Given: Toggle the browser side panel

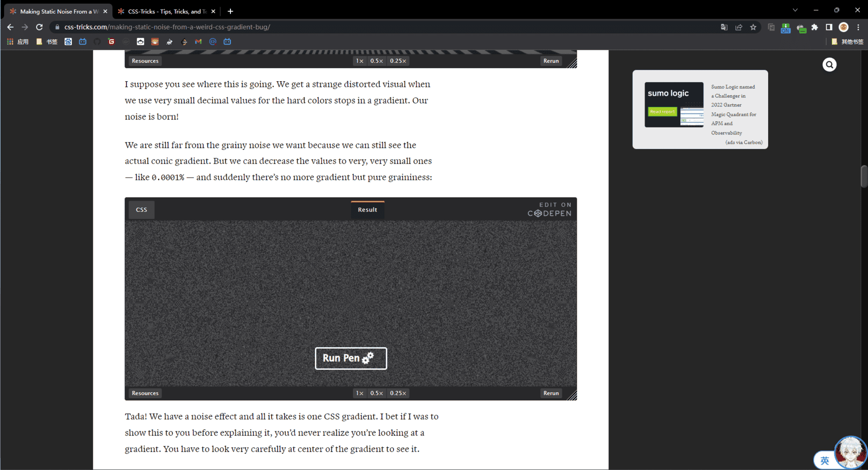Looking at the screenshot, I should click(829, 27).
